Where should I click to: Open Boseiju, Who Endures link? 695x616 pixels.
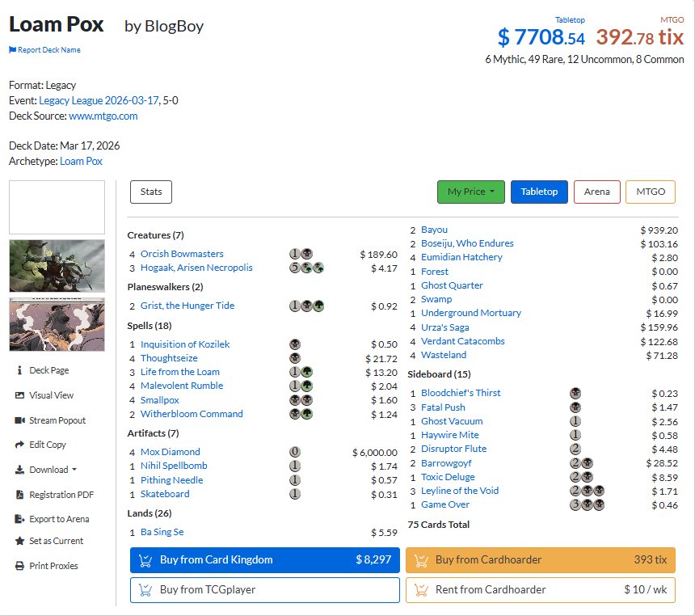pyautogui.click(x=467, y=243)
